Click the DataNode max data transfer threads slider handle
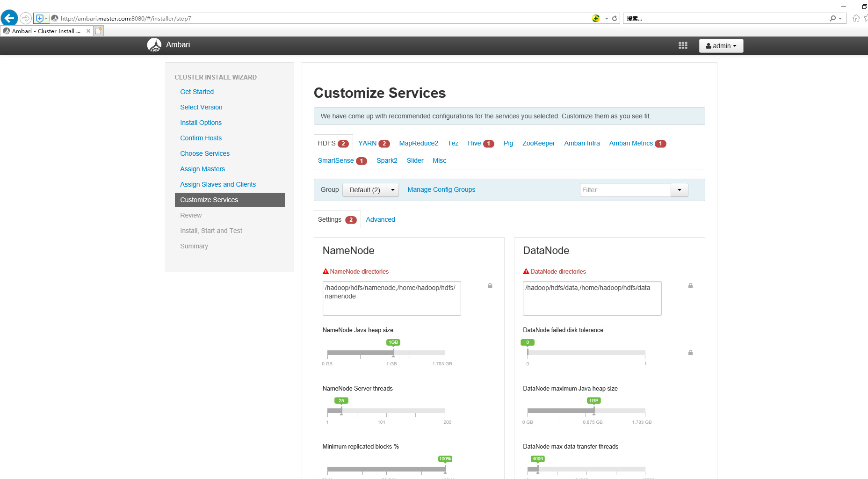This screenshot has width=868, height=479. 538,469
